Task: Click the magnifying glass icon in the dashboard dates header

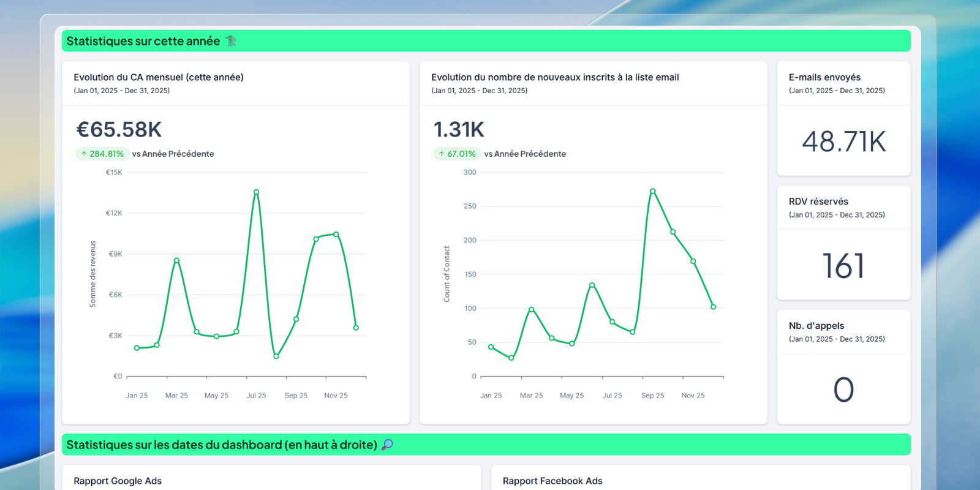Action: pos(387,445)
